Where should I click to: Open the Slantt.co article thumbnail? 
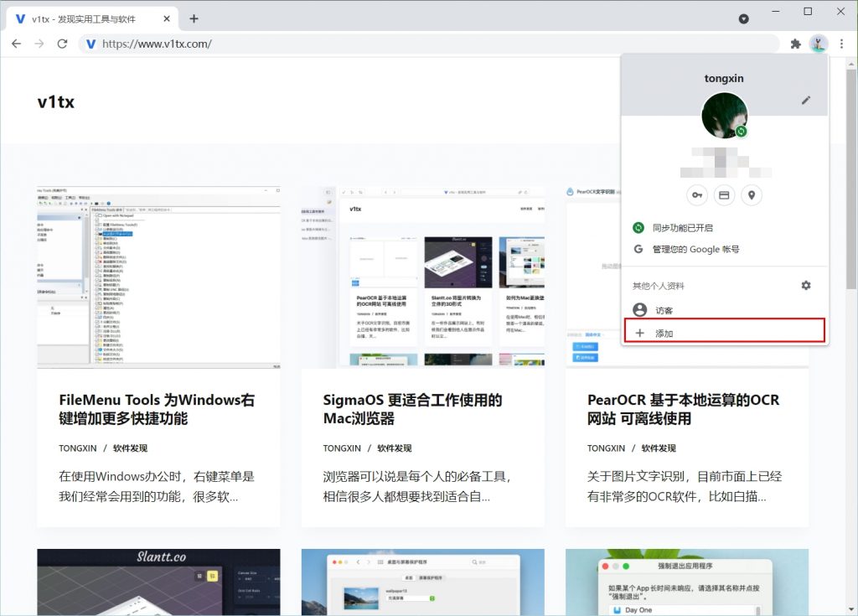click(x=158, y=582)
